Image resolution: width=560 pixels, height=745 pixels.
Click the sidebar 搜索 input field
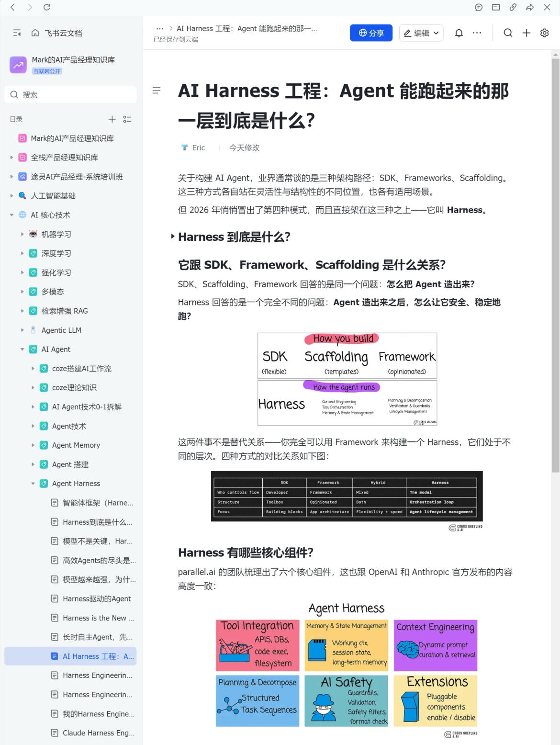coord(70,94)
